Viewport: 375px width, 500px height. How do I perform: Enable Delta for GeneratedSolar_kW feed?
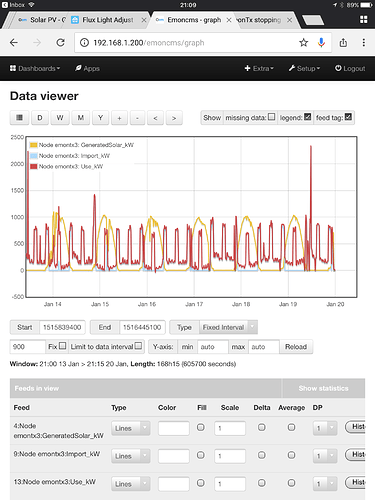pyautogui.click(x=262, y=427)
